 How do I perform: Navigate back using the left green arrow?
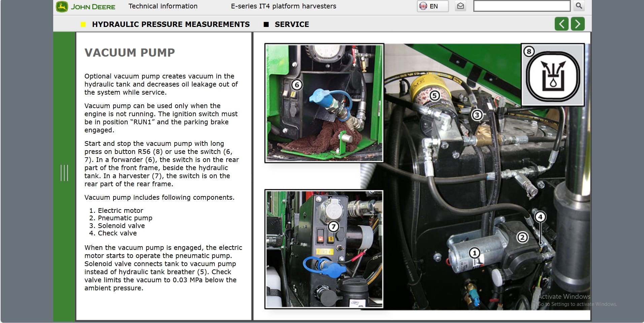tap(561, 24)
